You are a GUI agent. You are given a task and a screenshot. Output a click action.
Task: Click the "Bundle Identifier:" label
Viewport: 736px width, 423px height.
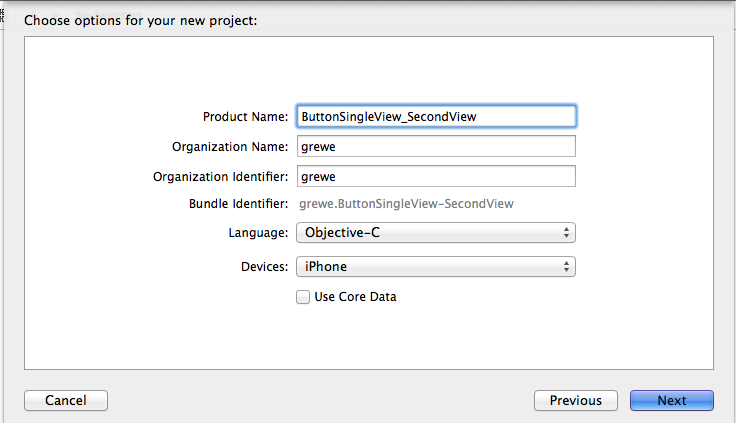tap(238, 204)
